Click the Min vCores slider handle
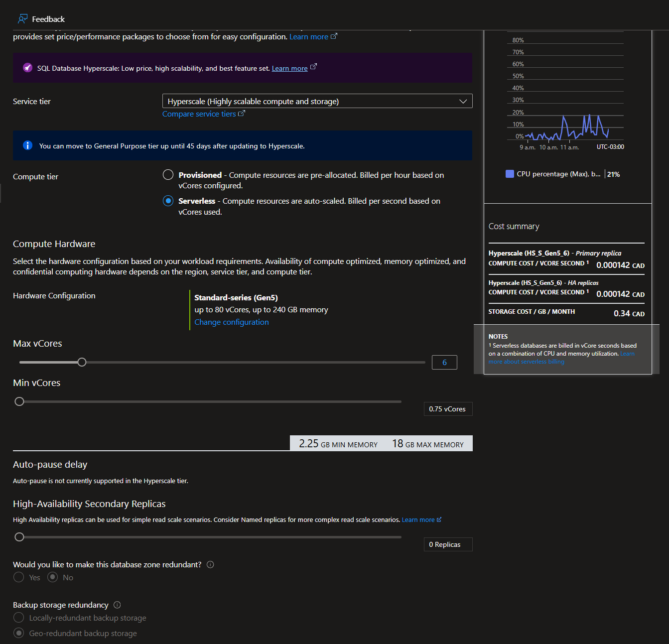 click(x=19, y=401)
